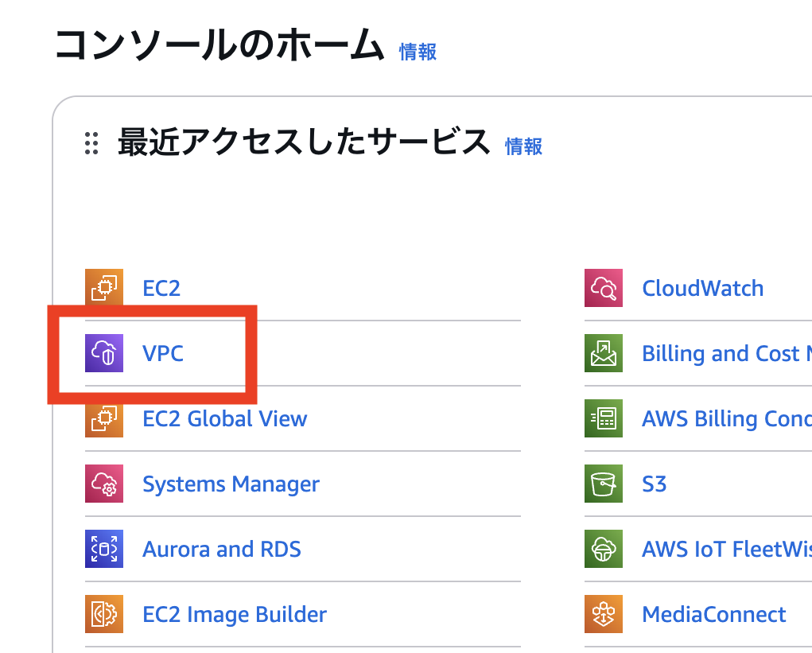Click the Aurora and RDS icon
The image size is (812, 653).
103,549
